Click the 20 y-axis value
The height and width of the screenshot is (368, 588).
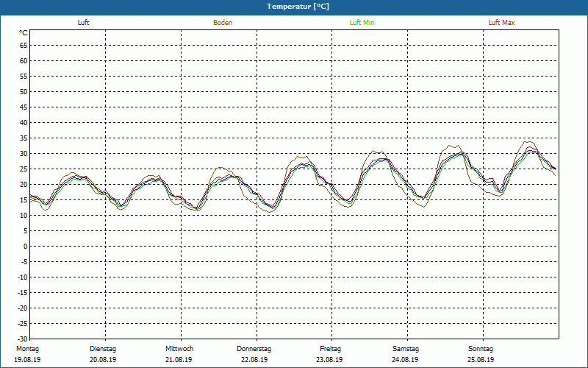24,185
